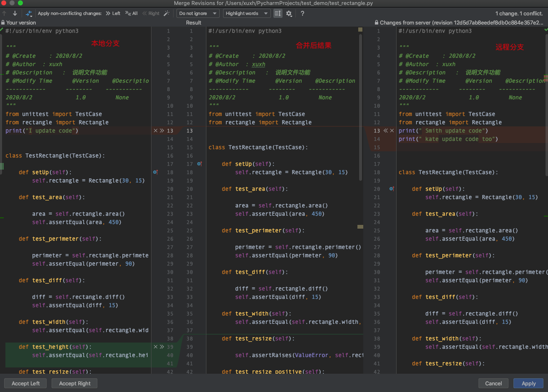Screen dimensions: 548x392
Task: Ignore left change at line 39 (X)
Action: pyautogui.click(x=156, y=347)
